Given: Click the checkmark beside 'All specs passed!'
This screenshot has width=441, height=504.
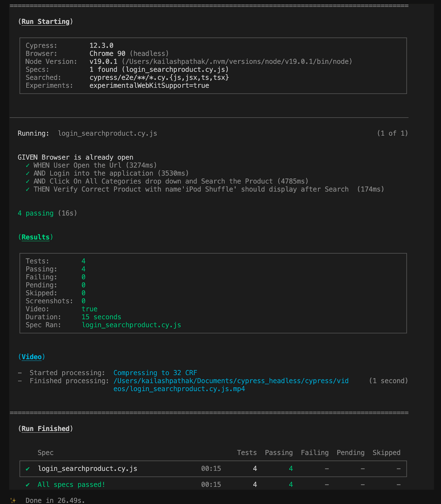Looking at the screenshot, I should point(28,485).
